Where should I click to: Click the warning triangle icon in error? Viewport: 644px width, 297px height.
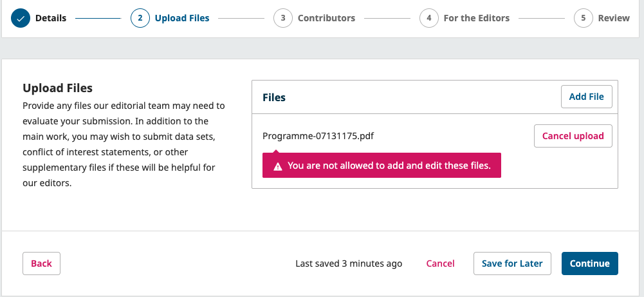(x=278, y=166)
